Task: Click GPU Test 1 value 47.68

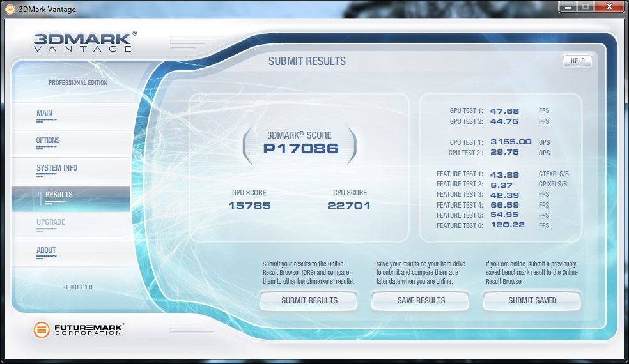Action: tap(504, 111)
